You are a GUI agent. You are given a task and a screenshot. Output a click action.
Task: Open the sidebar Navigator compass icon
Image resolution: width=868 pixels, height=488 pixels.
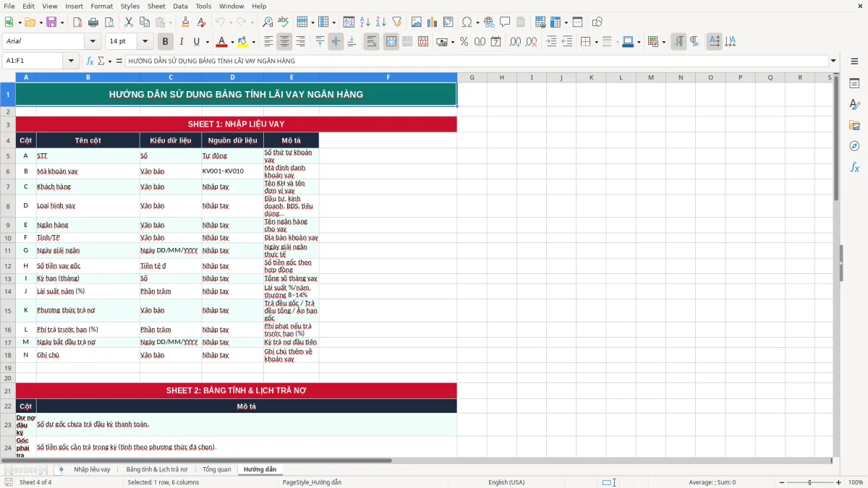point(854,146)
